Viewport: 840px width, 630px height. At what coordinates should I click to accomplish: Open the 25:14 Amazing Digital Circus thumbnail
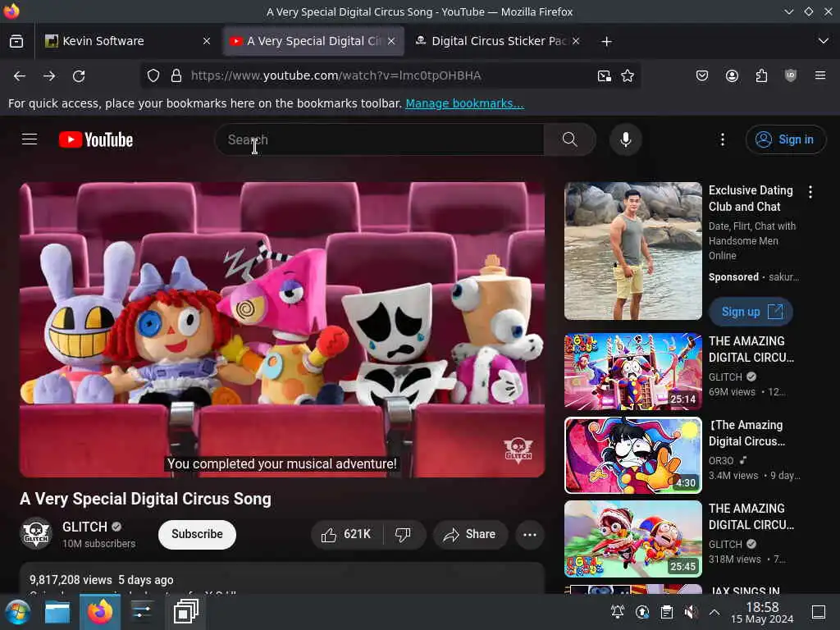pos(632,372)
